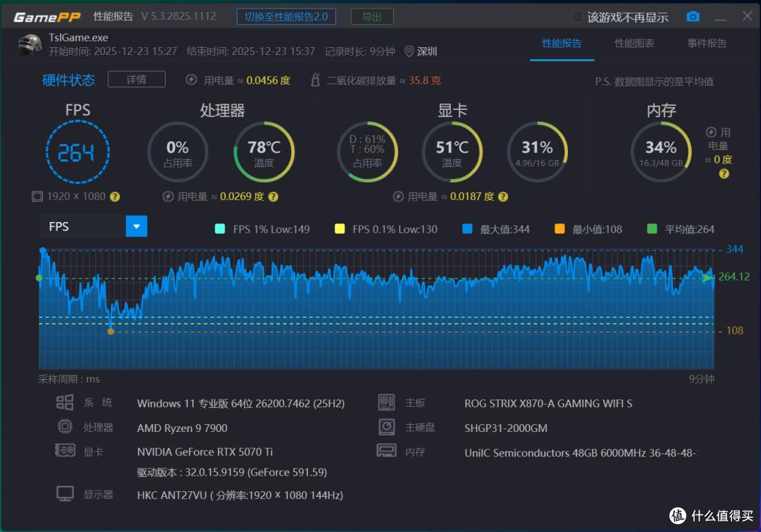Click the FPS metric combo box field

(x=94, y=226)
